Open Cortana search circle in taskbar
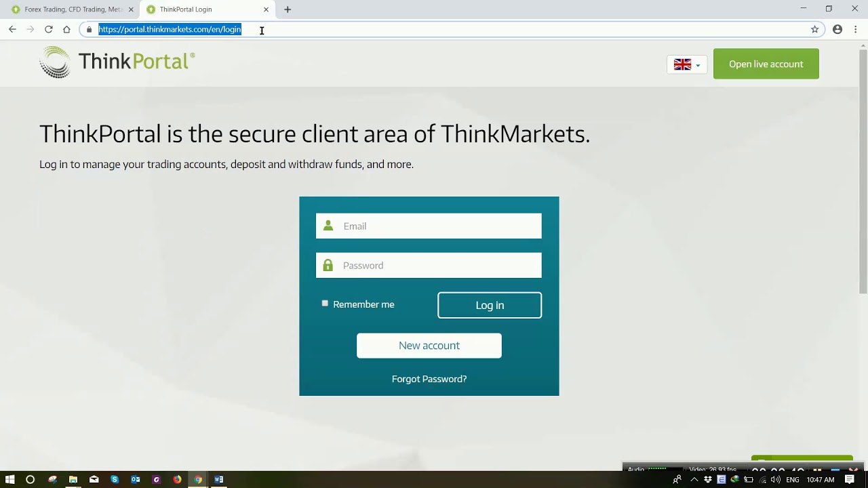Viewport: 868px width, 488px height. click(30, 479)
